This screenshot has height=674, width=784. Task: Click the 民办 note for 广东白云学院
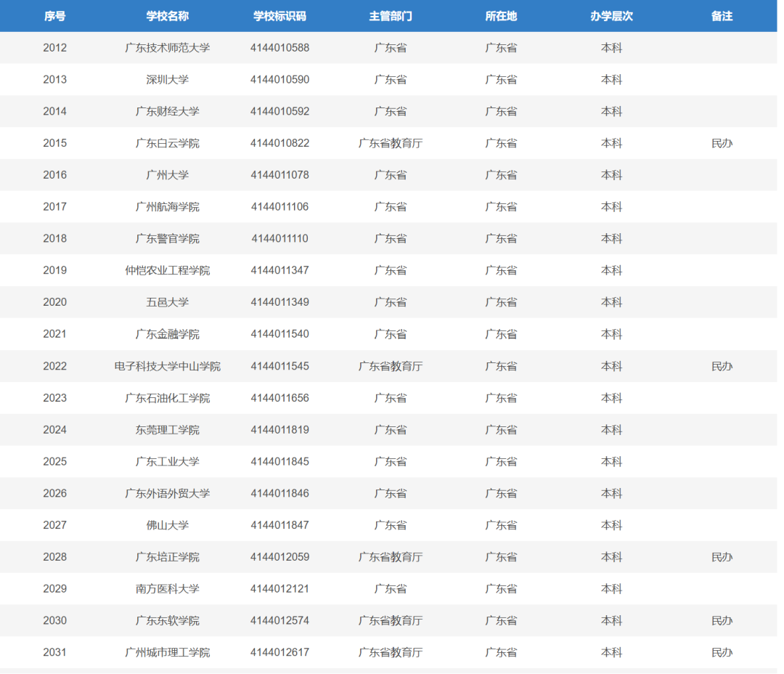[x=722, y=143]
